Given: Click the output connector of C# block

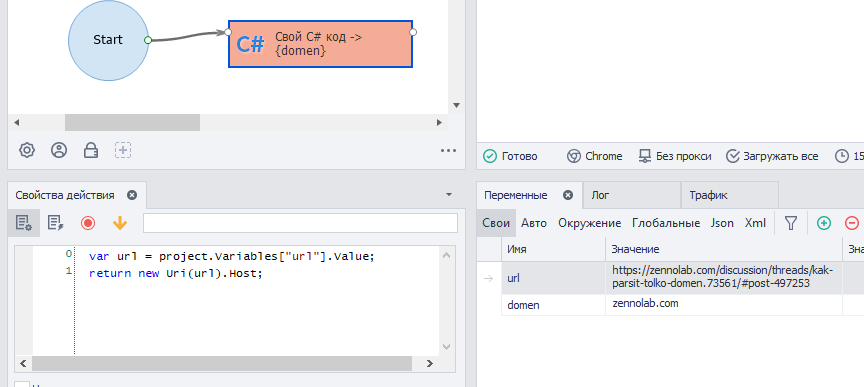Looking at the screenshot, I should click(413, 32).
